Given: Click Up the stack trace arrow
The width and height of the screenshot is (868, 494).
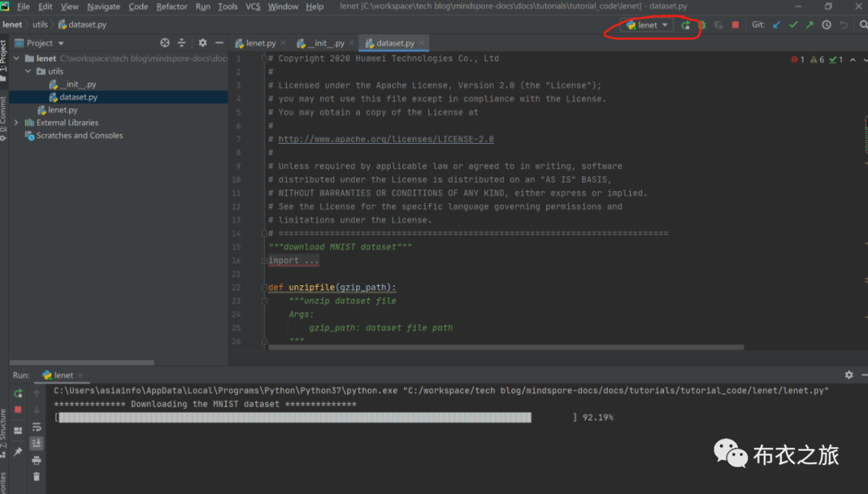Looking at the screenshot, I should 36,394.
